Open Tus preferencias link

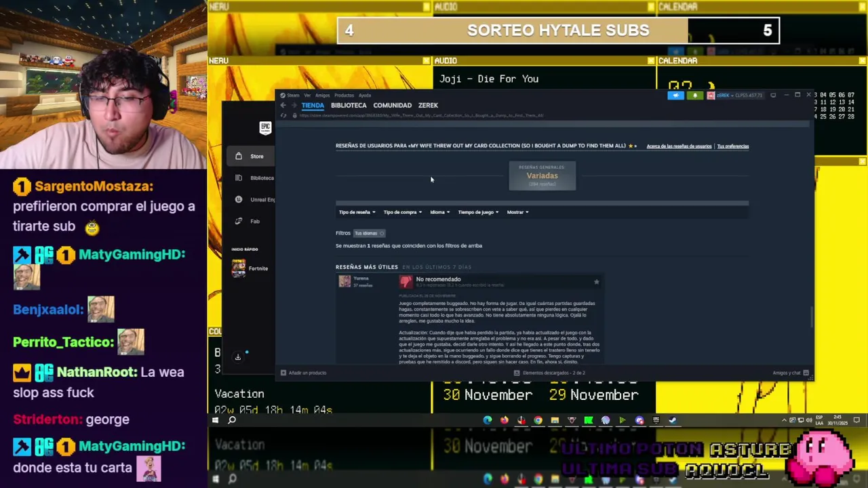[733, 146]
